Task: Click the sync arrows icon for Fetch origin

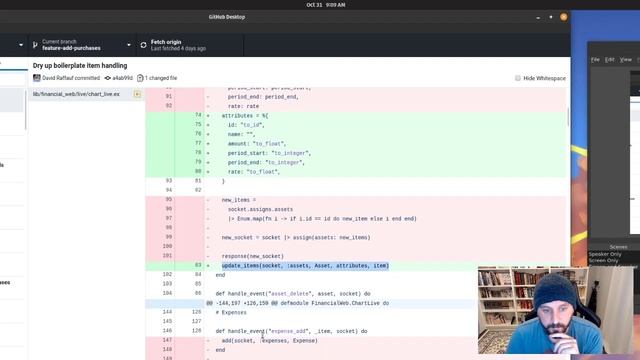Action: coord(143,45)
